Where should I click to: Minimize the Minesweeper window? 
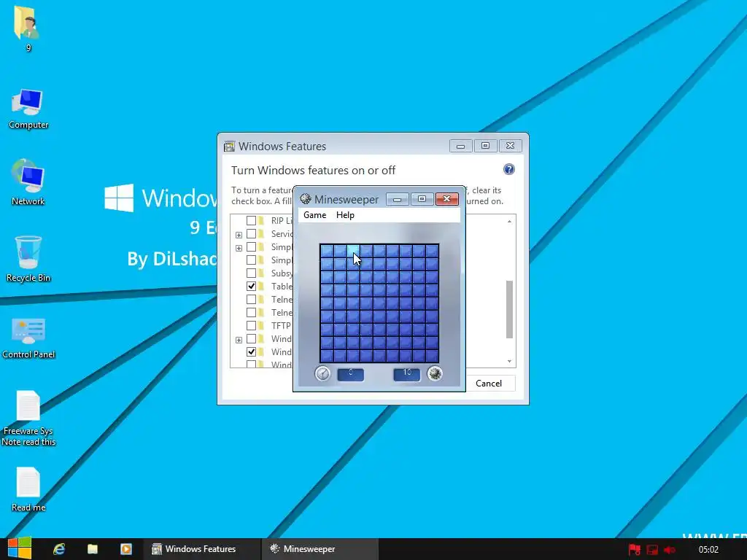click(398, 199)
